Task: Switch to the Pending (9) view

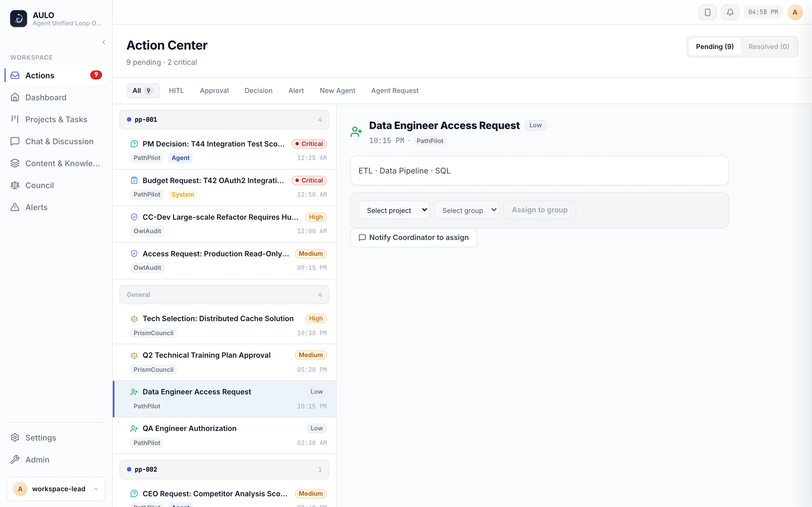Action: [715, 46]
